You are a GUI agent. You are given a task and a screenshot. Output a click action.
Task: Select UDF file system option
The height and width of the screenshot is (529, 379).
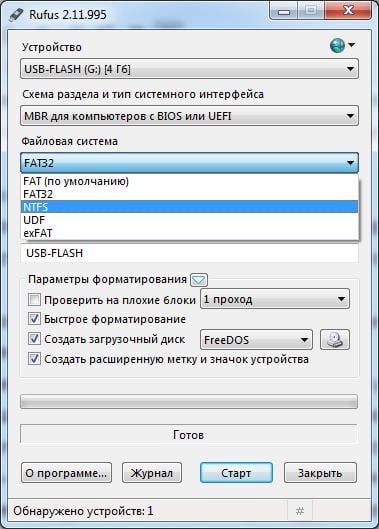(189, 220)
